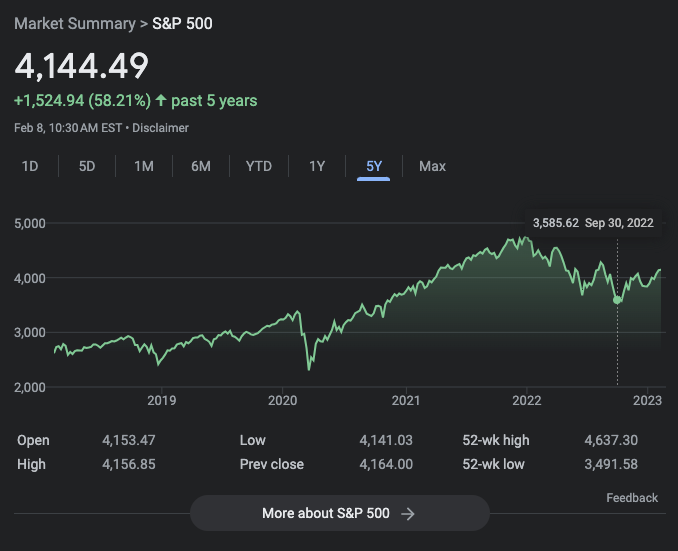Viewport: 678px width, 551px height.
Task: Click the S&P 500 breadcrumb title
Action: point(182,23)
